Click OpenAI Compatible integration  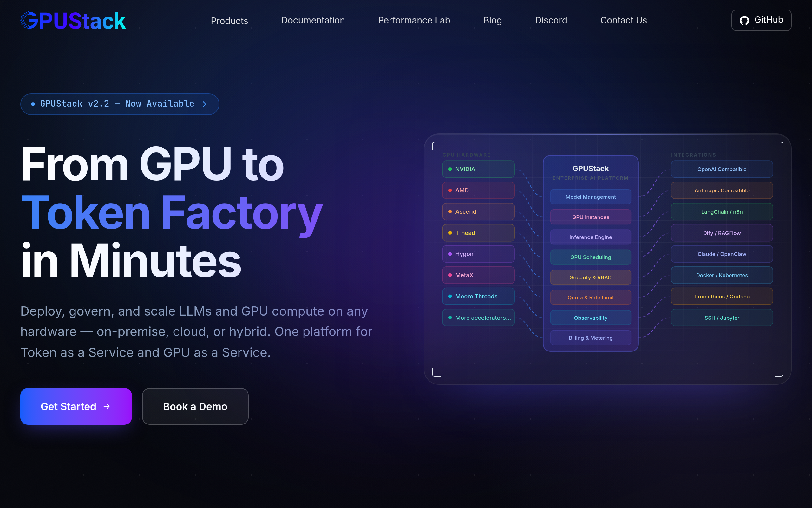[x=722, y=169]
